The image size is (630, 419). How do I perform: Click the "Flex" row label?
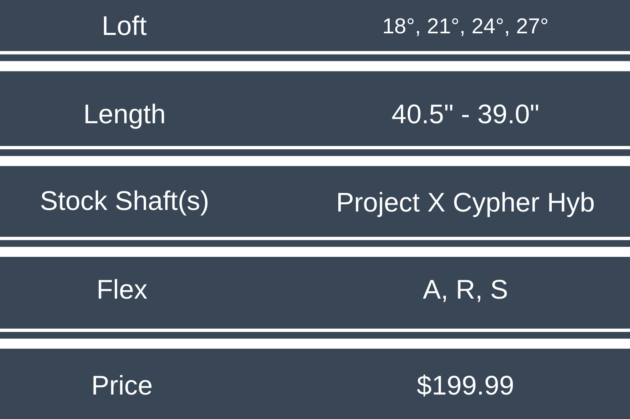[x=122, y=290]
